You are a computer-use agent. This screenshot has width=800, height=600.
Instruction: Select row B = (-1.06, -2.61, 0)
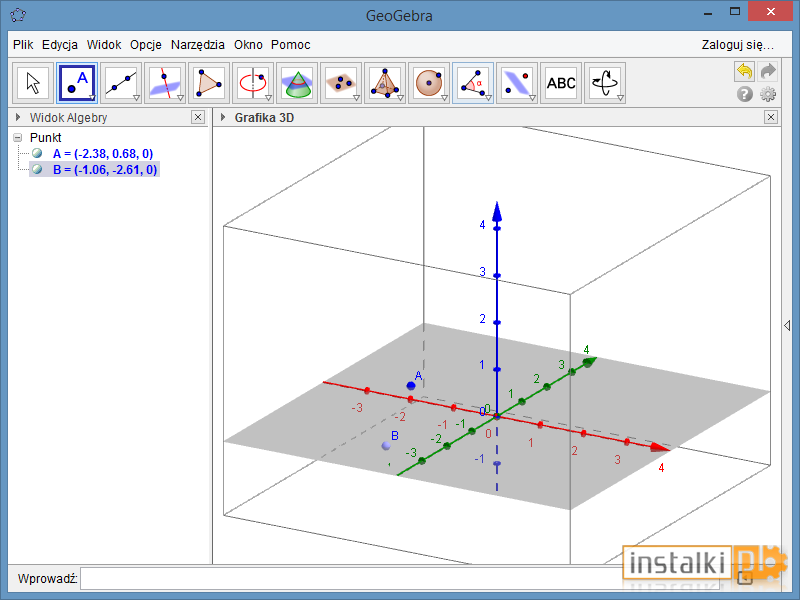coord(105,169)
